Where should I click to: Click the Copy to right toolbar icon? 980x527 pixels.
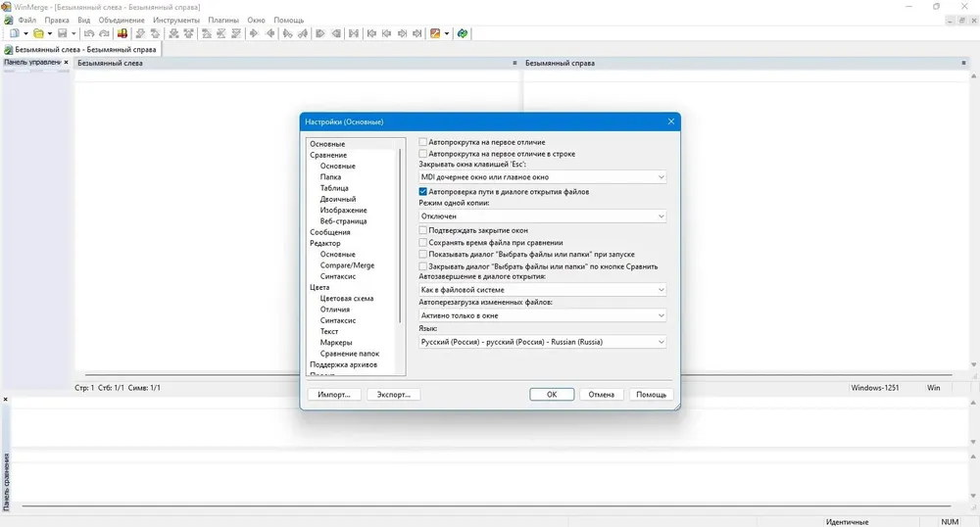[254, 33]
